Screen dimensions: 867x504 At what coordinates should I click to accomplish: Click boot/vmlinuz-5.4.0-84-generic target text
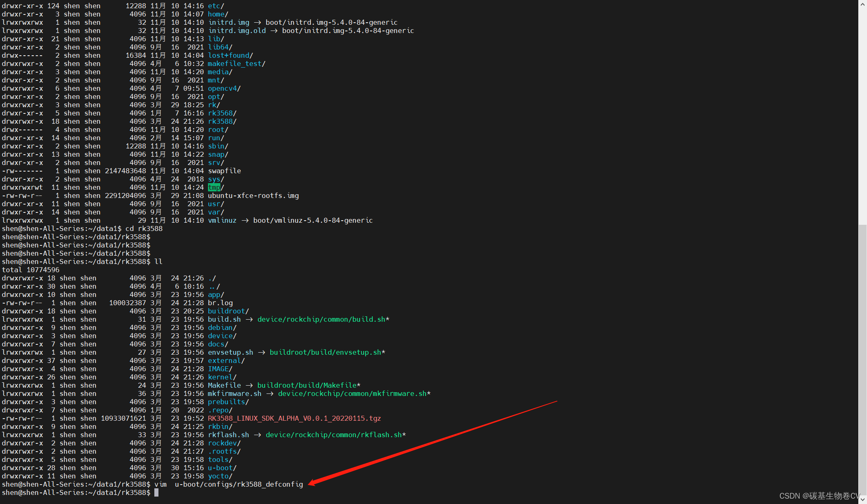point(313,220)
